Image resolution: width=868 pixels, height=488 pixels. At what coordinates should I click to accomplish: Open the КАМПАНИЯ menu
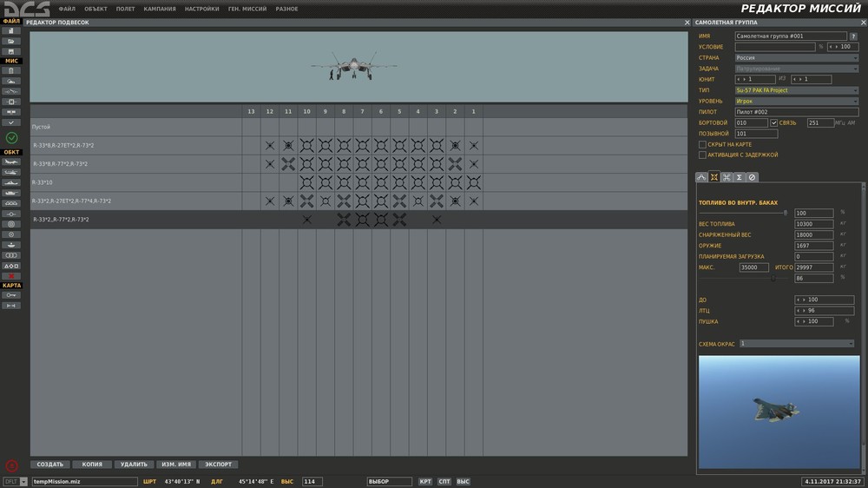160,9
